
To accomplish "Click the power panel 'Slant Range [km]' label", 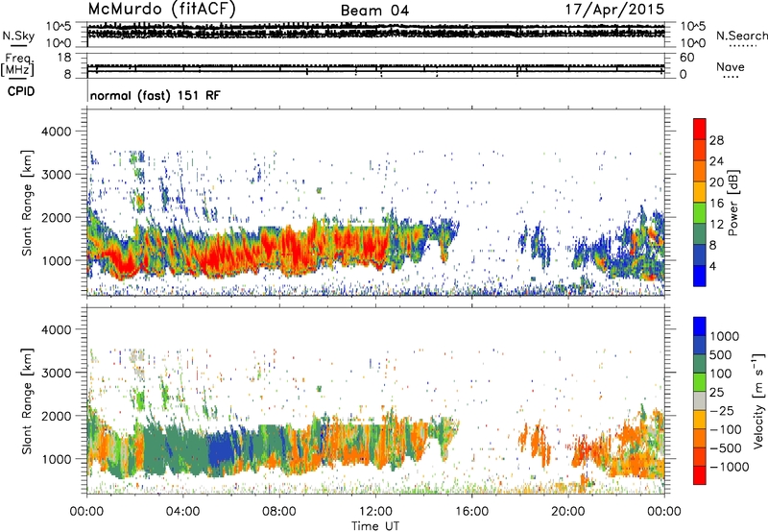I will tap(27, 203).
